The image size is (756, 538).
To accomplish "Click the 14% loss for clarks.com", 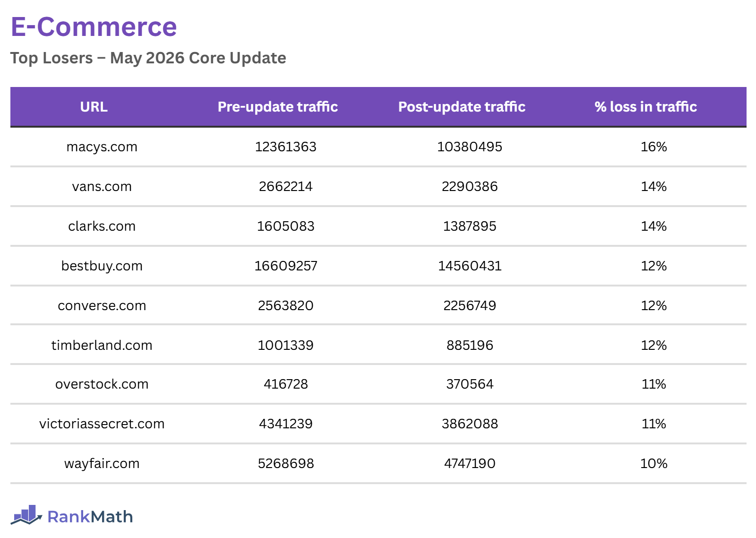I will point(654,226).
